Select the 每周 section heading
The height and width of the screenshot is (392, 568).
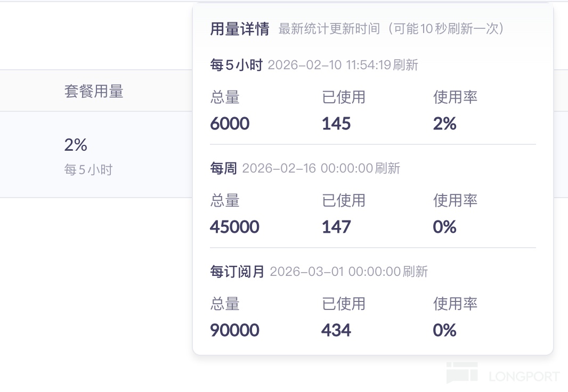(x=224, y=169)
